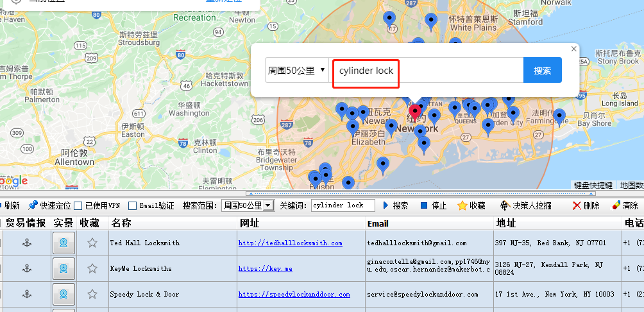Toggle the Email验证 checkbox

click(x=132, y=205)
